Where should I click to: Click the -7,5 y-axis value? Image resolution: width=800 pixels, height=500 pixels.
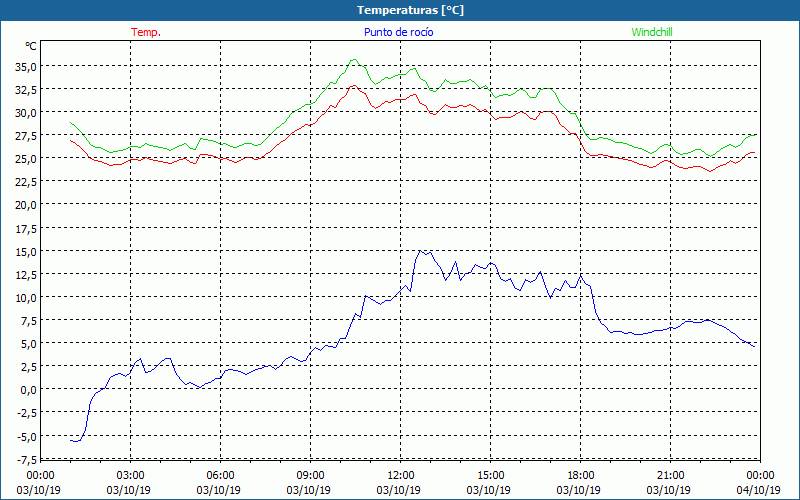coord(27,460)
